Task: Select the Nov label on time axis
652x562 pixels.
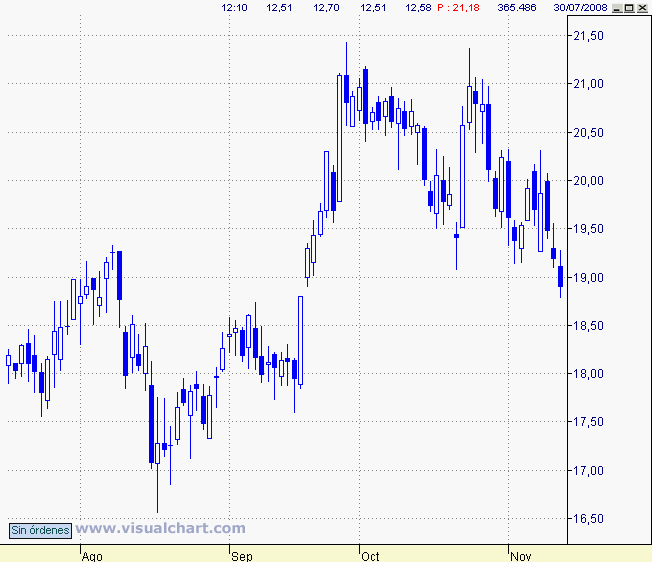Action: tap(521, 556)
